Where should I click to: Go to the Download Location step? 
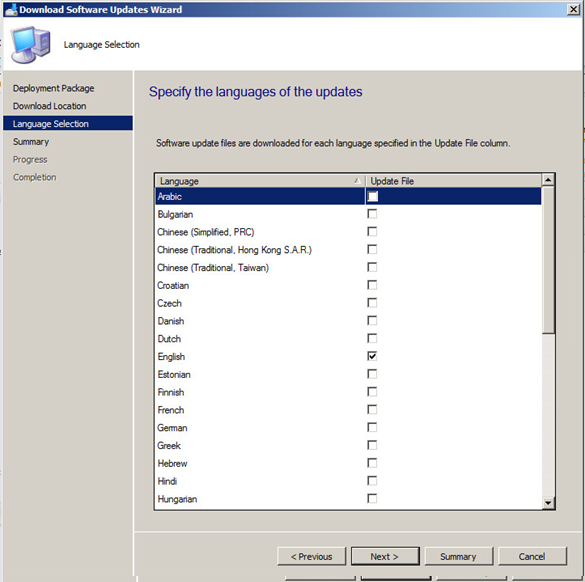click(50, 106)
